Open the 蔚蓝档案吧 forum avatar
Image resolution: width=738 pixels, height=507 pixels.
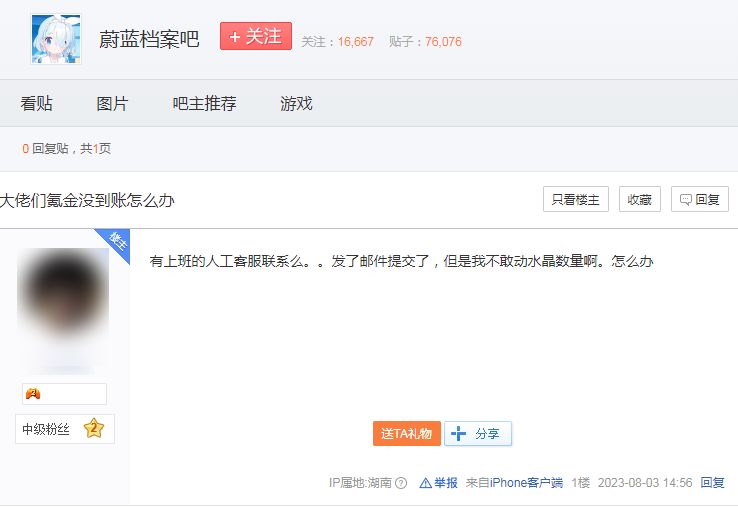coord(56,39)
